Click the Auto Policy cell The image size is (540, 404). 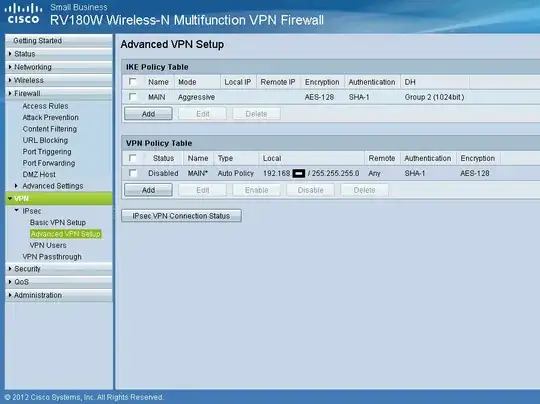tap(236, 173)
